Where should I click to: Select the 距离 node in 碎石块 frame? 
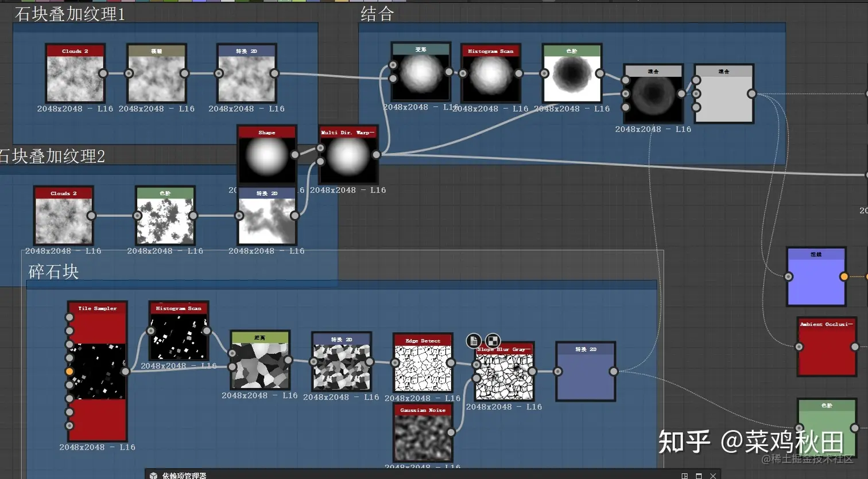[x=259, y=360]
